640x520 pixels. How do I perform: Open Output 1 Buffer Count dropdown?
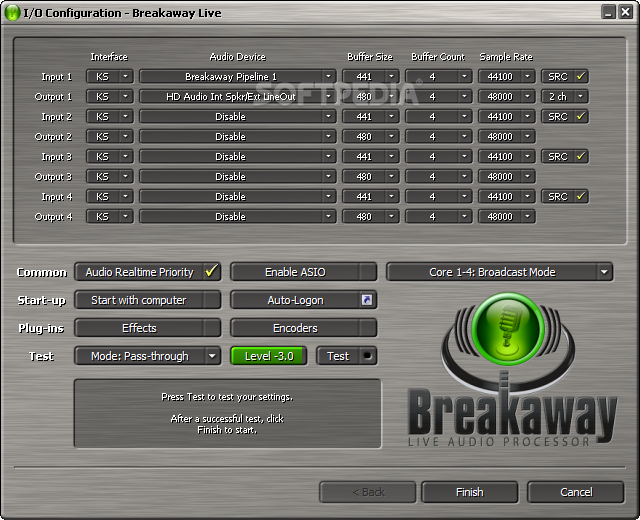coord(438,96)
